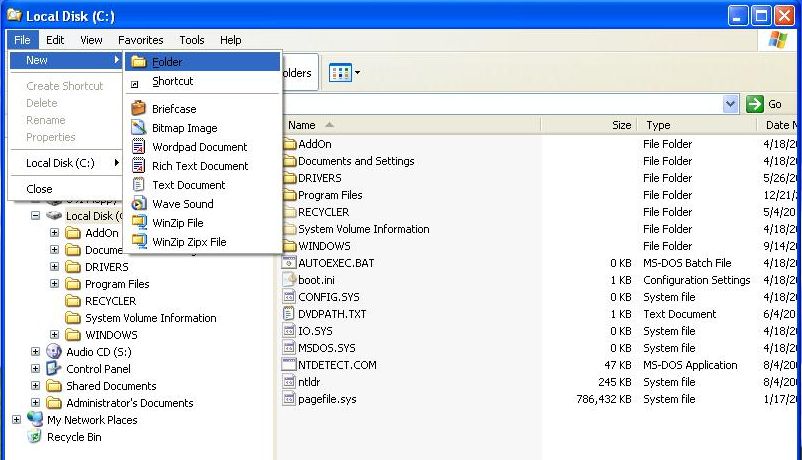Click Close in the File menu
This screenshot has height=460, width=802.
point(40,188)
